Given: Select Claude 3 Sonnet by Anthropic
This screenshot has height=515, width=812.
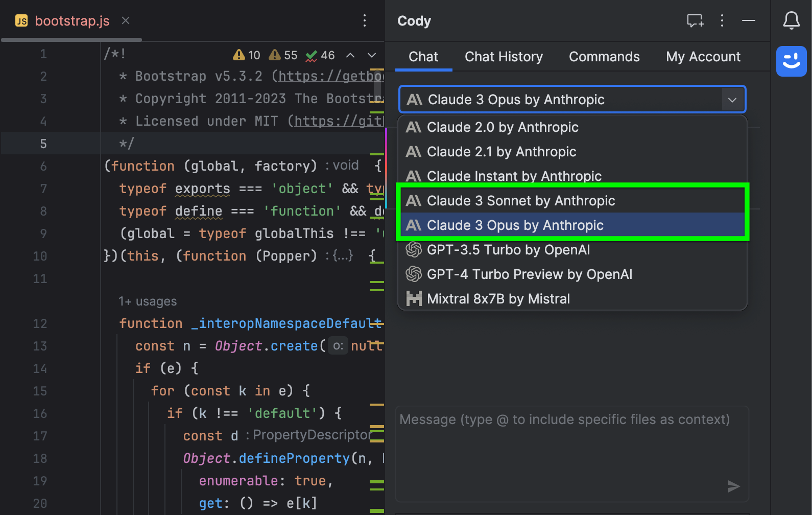Looking at the screenshot, I should pos(572,201).
